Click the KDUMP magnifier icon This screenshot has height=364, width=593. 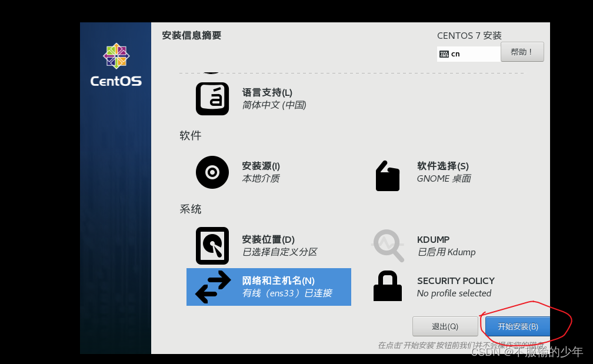pyautogui.click(x=388, y=246)
